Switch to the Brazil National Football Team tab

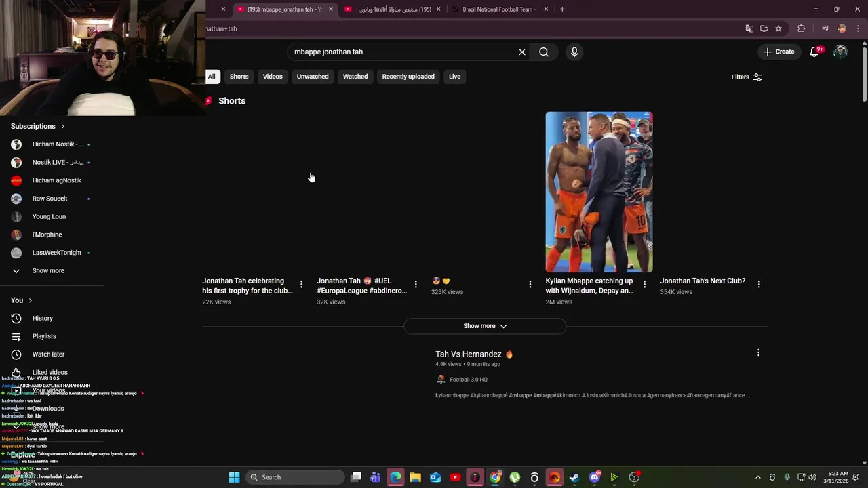pos(498,9)
